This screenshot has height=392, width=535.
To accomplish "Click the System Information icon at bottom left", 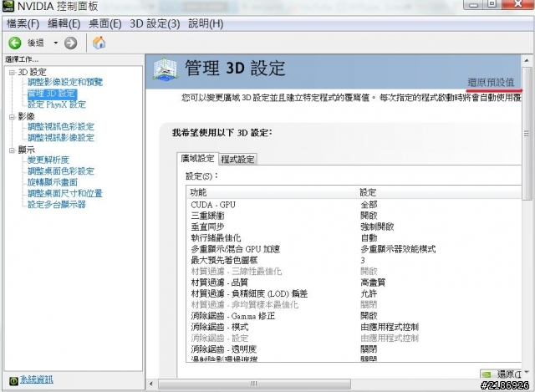I will point(13,381).
